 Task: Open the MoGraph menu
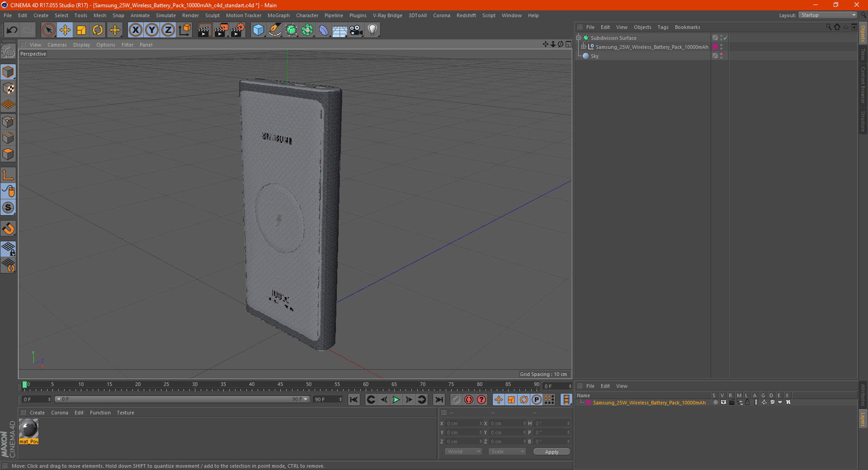coord(278,15)
